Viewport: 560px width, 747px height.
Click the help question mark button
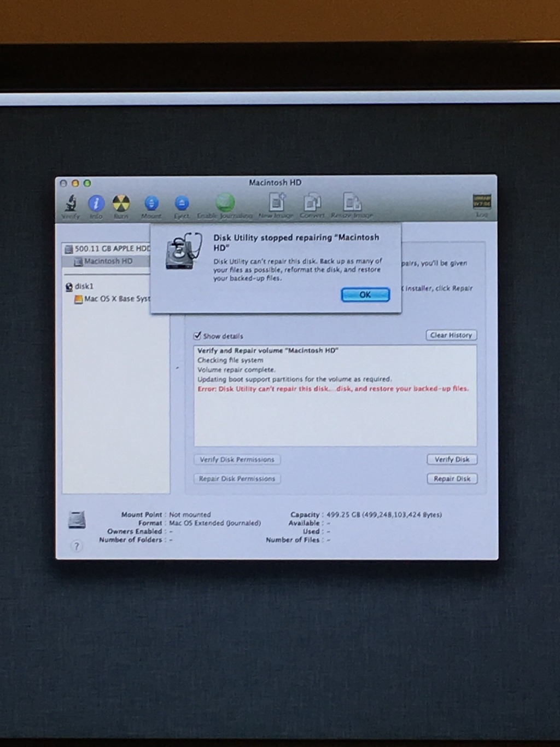tap(77, 546)
